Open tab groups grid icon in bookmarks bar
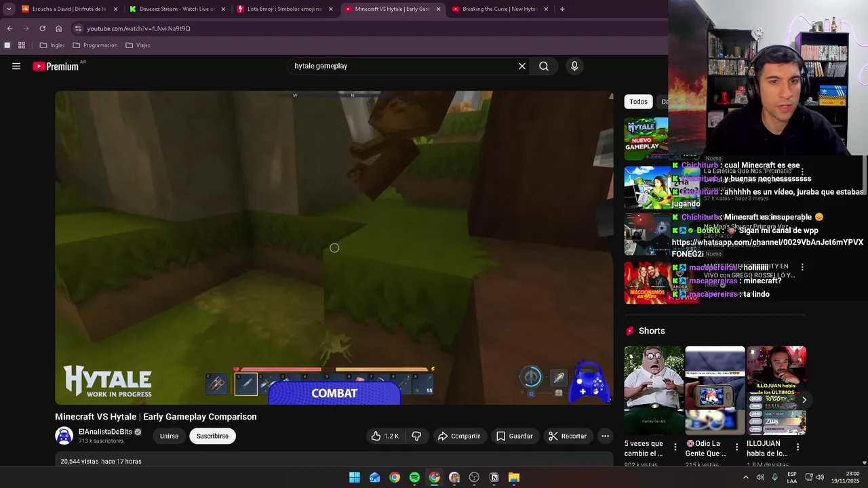This screenshot has height=488, width=868. (22, 45)
